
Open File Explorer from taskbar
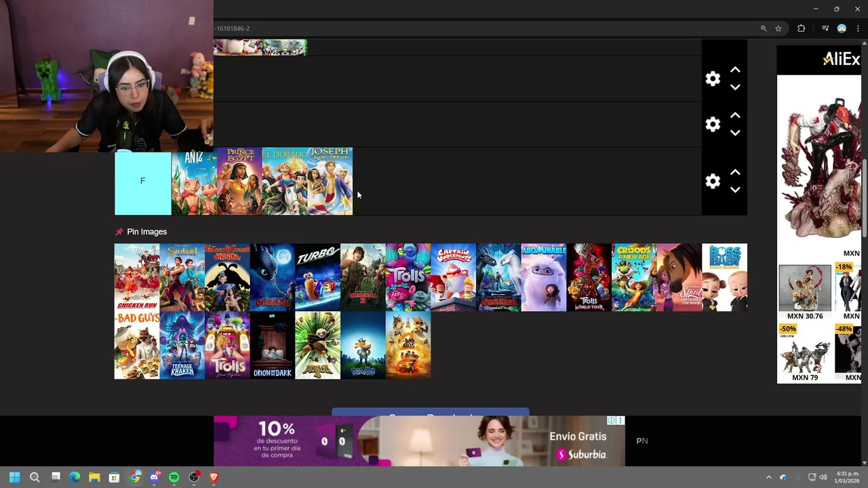coord(94,477)
